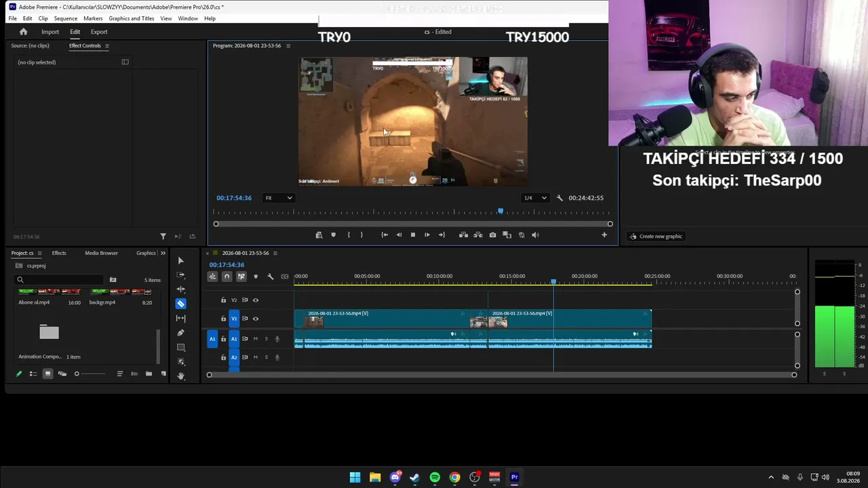Open the Sequence menu
This screenshot has width=868, height=488.
point(66,18)
